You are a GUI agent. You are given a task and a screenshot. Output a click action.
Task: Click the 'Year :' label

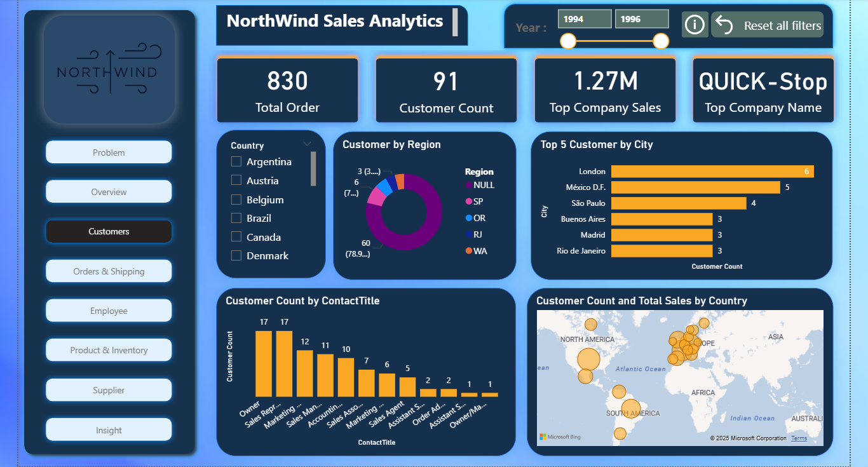[x=531, y=27]
